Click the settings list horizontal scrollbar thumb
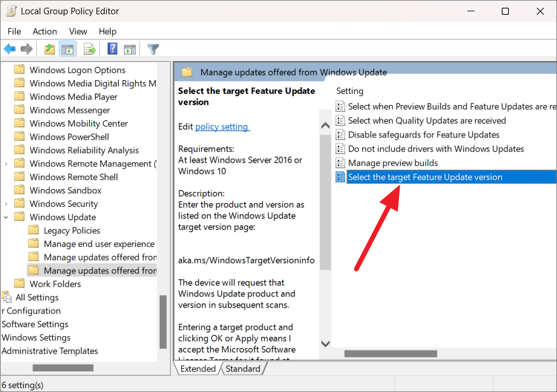Image resolution: width=557 pixels, height=392 pixels. pos(391,353)
